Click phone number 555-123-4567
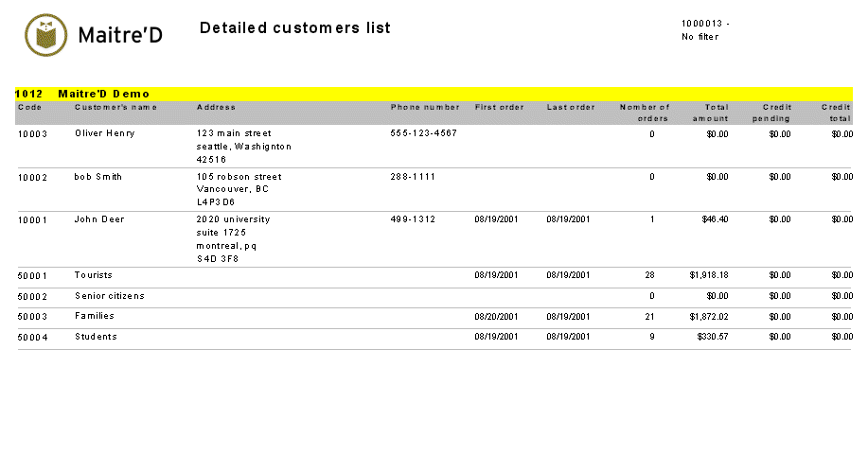This screenshot has width=868, height=454. click(424, 133)
